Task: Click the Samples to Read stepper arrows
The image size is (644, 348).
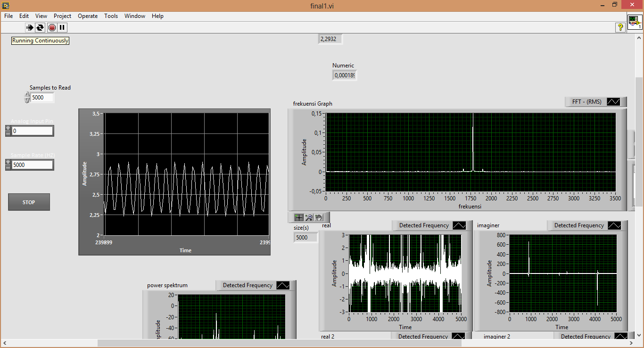Action: click(27, 98)
